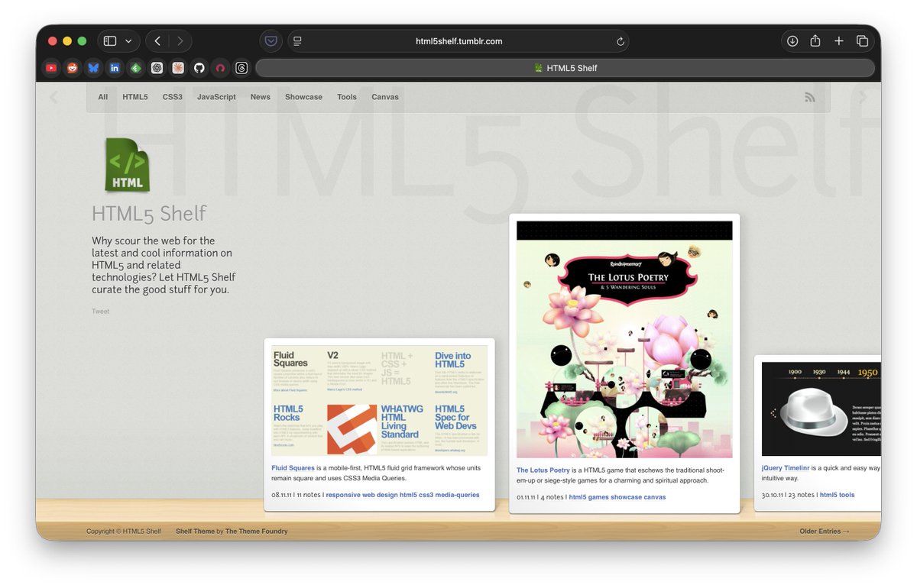Click the css3 tag under Fluid Squares
Screen dimensions: 917x588
pos(425,495)
